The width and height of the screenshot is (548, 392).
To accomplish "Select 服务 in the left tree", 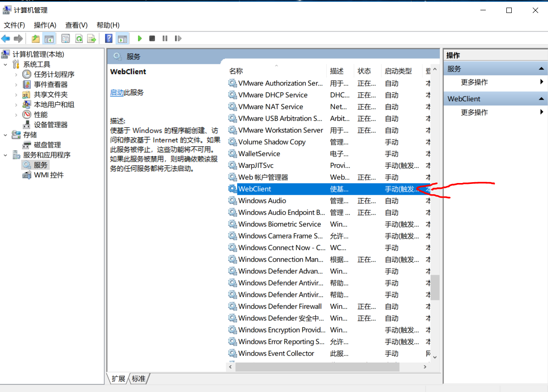I will (x=40, y=165).
